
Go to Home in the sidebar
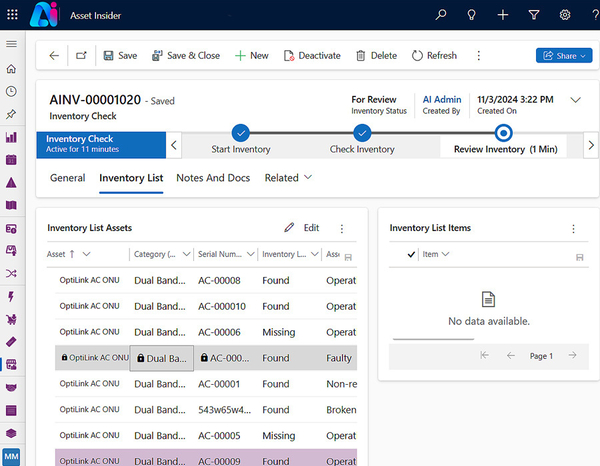(x=11, y=69)
